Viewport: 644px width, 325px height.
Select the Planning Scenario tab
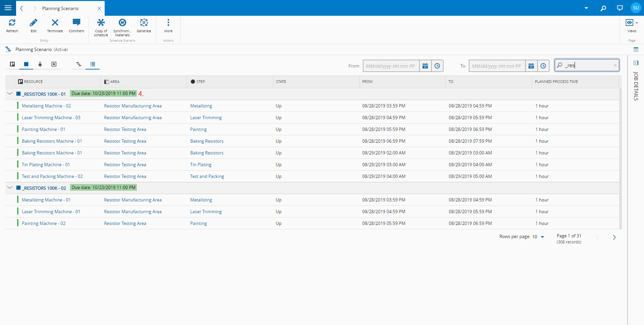(61, 8)
